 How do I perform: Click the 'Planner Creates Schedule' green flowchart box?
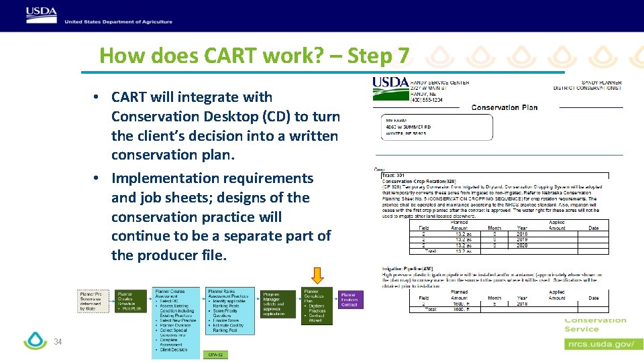[131, 301]
